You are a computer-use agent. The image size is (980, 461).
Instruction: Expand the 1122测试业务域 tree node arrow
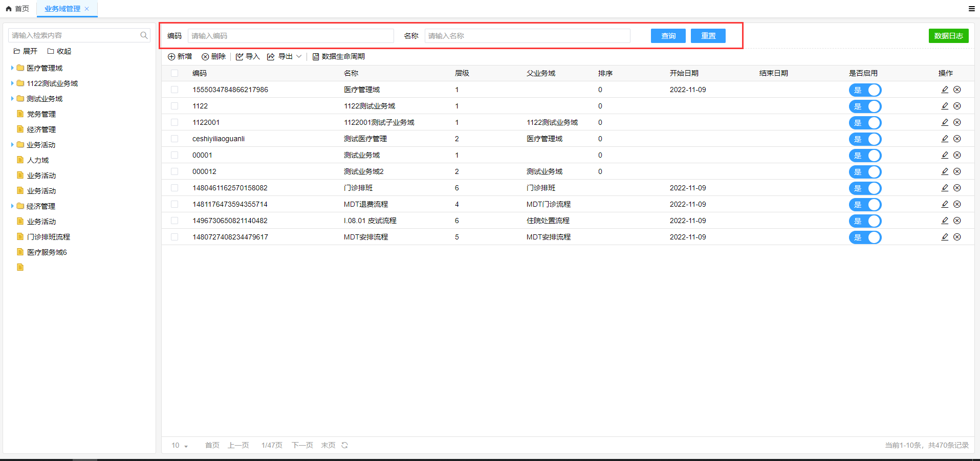(x=12, y=83)
